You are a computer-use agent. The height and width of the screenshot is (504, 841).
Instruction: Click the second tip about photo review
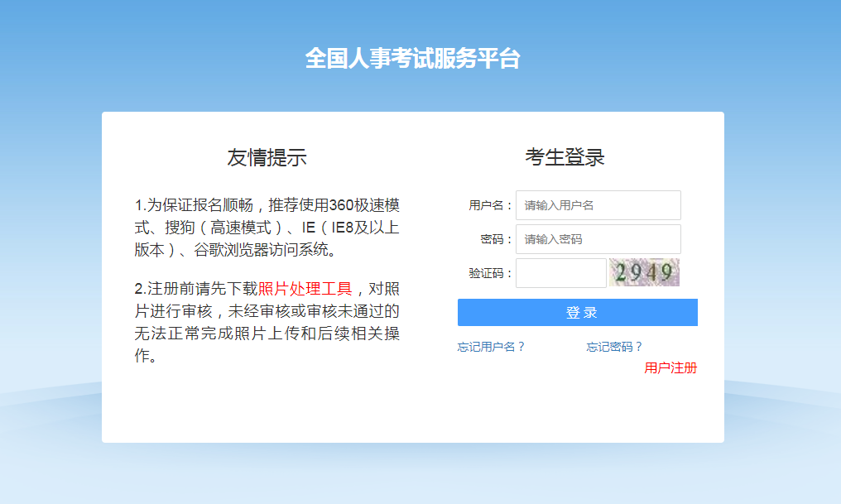(267, 323)
